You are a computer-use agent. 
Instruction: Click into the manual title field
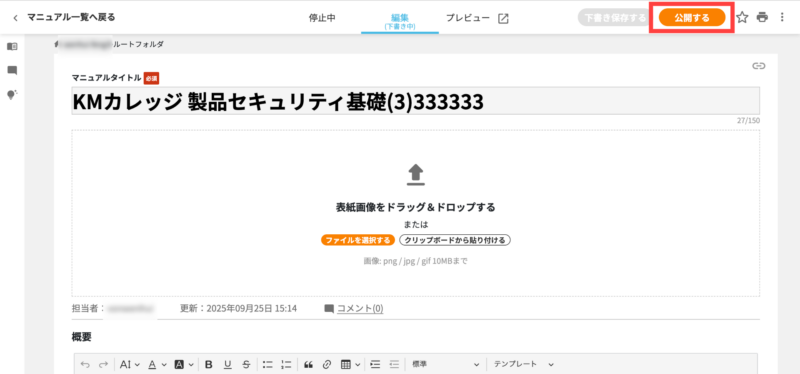click(415, 101)
